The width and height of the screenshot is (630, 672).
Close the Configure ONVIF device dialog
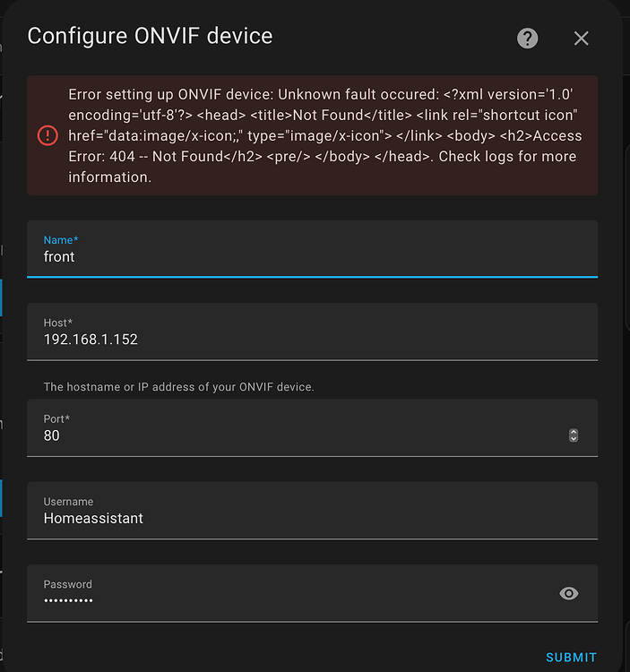(x=581, y=39)
